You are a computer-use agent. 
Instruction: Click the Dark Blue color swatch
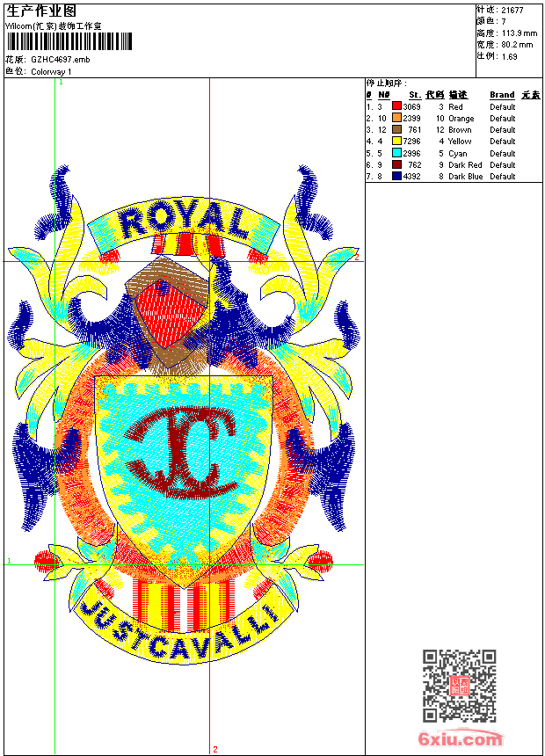coord(397,176)
